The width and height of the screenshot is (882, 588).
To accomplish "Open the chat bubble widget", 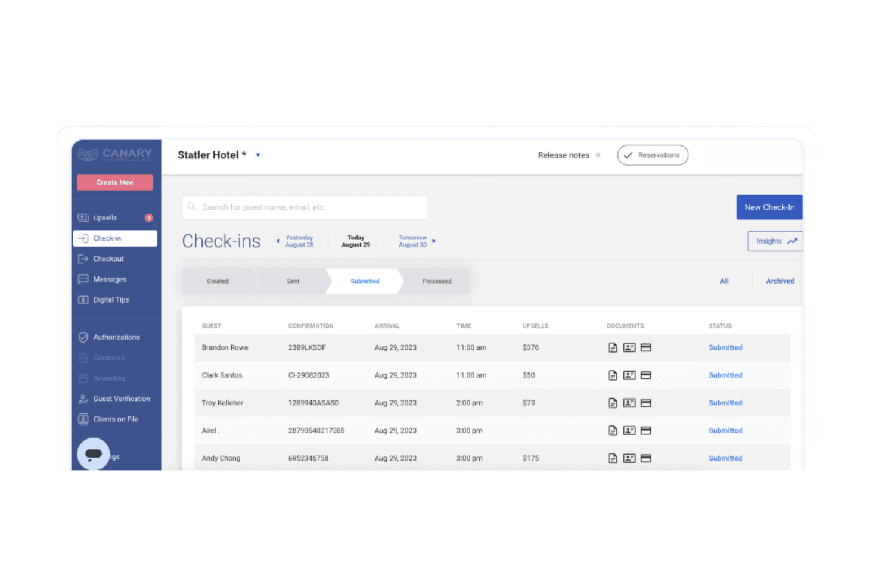I will point(94,454).
